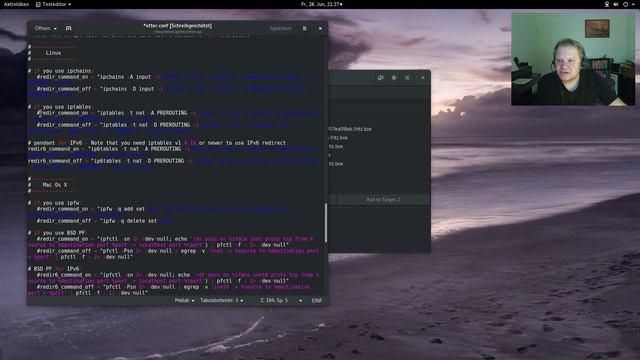Open the accessibility icon in the top bar
Screen dimensions: 640x360
click(607, 4)
